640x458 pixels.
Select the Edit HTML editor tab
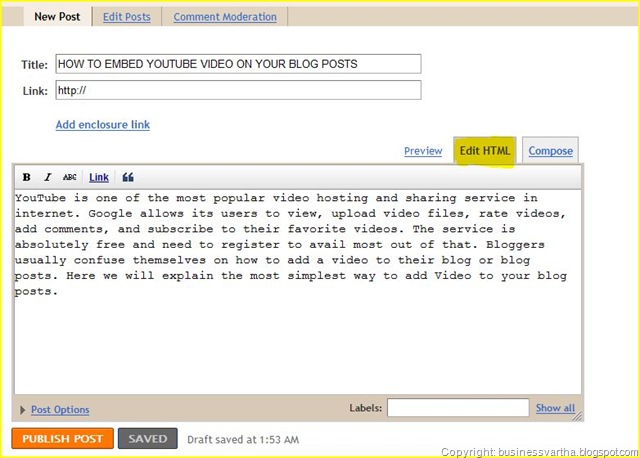click(x=485, y=151)
